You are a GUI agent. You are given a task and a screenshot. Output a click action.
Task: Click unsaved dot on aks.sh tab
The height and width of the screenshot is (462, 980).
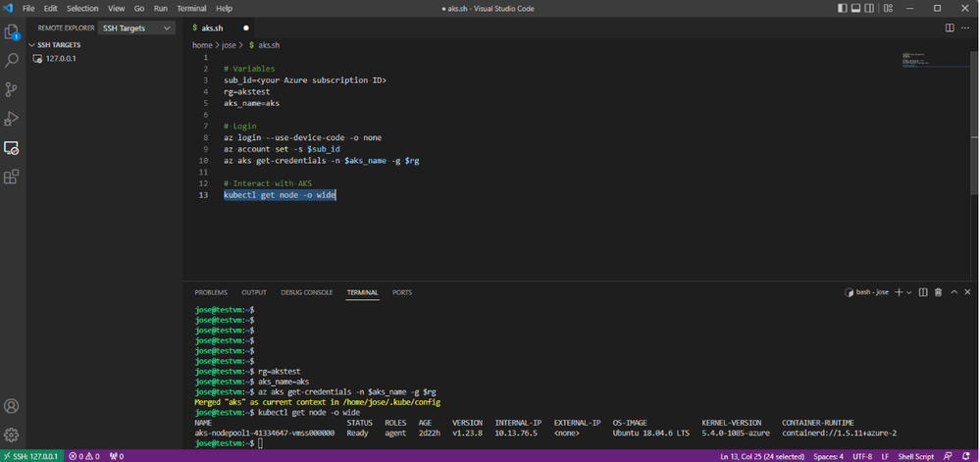coord(245,28)
